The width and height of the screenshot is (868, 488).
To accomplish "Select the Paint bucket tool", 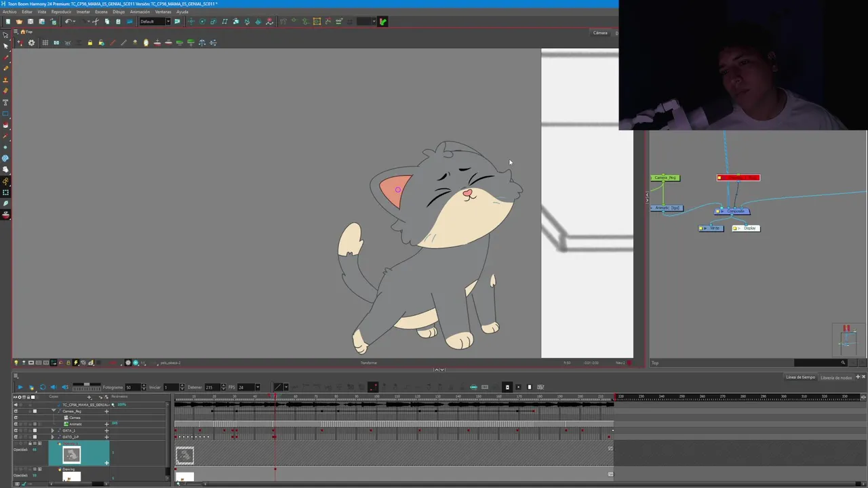I will pos(5,125).
